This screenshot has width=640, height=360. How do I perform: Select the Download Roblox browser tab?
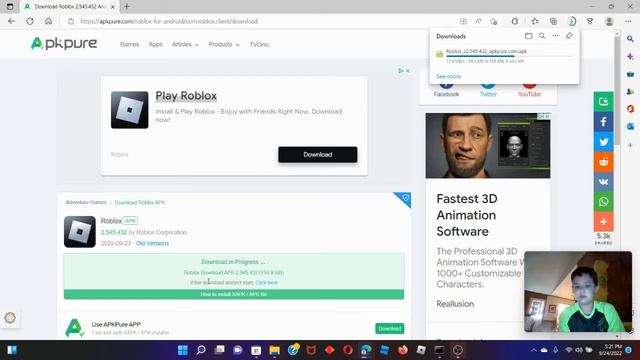pos(69,7)
